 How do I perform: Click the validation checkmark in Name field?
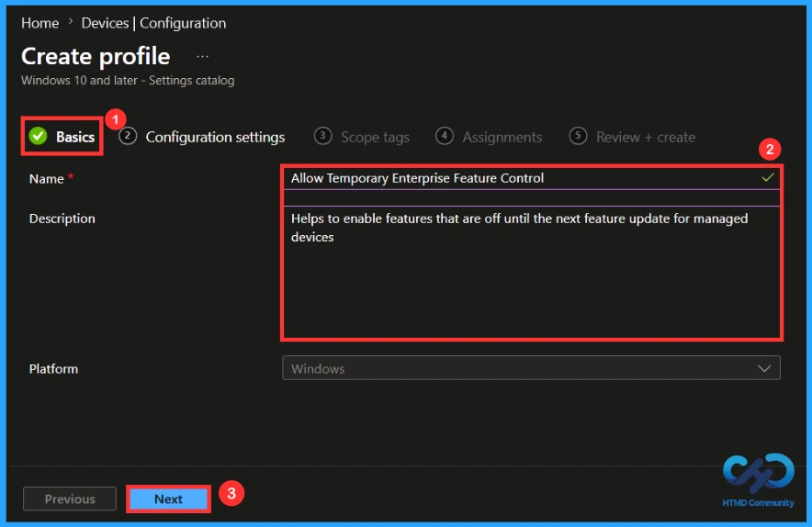768,177
